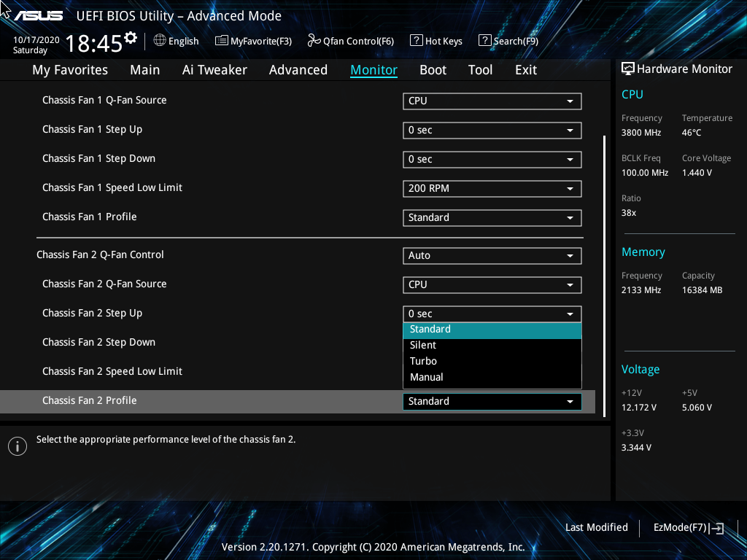
Task: Click +12V reading 12.172 V
Action: [x=639, y=408]
